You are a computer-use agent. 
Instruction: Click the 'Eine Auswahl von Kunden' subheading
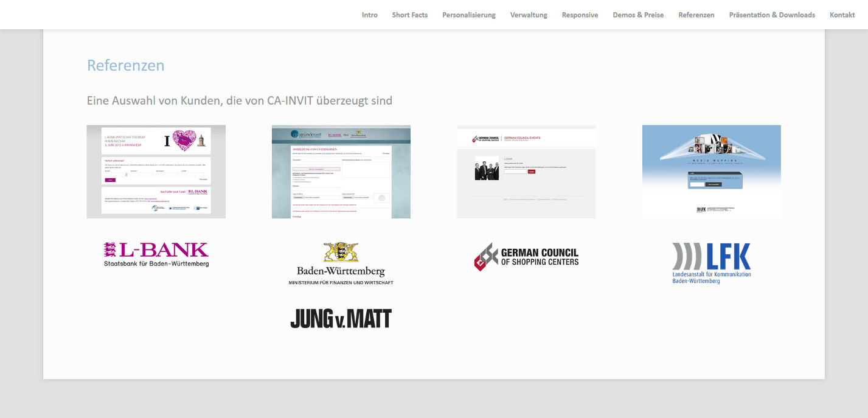(x=240, y=100)
